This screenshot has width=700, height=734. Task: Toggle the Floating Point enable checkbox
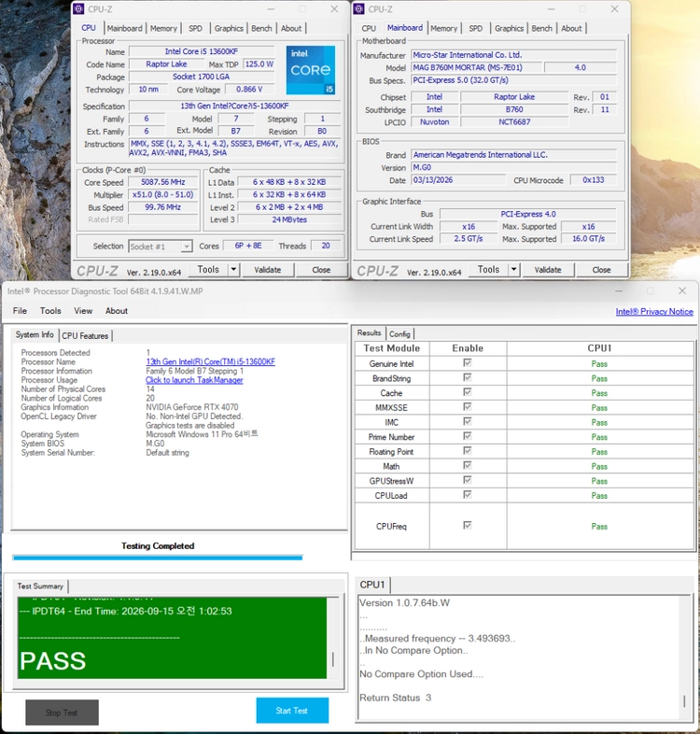467,450
